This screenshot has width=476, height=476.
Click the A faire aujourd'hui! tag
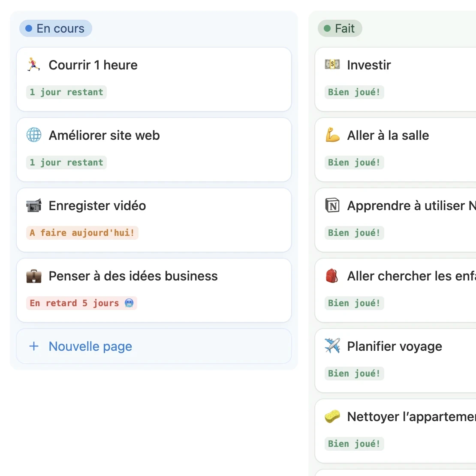(x=82, y=233)
